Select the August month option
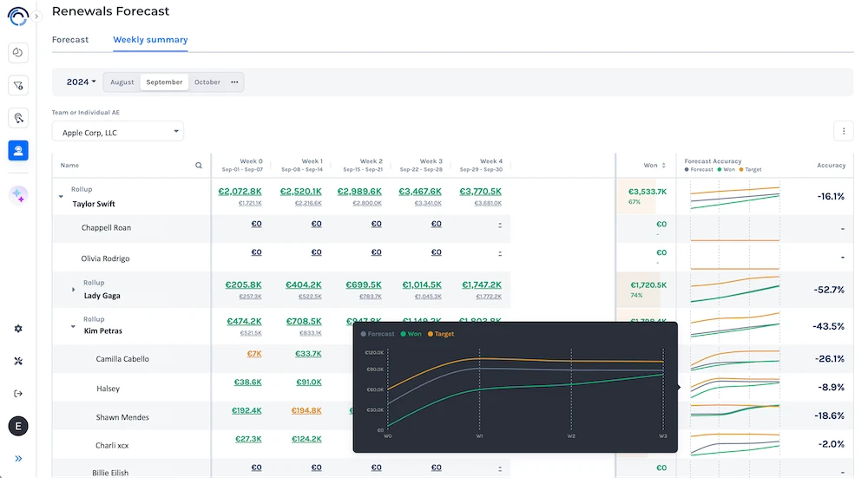 122,82
